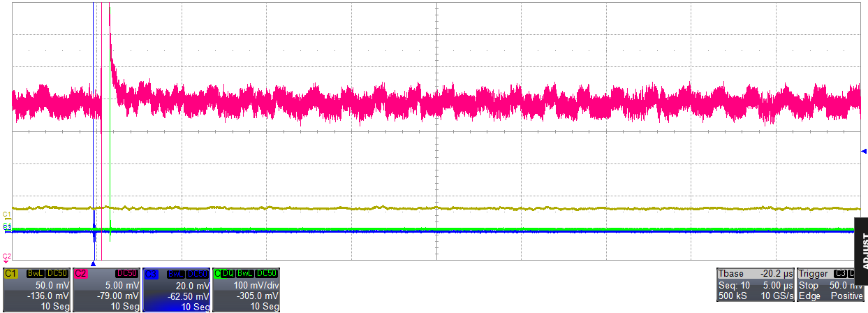Click the Seq: 10 sequence mode value

[734, 285]
